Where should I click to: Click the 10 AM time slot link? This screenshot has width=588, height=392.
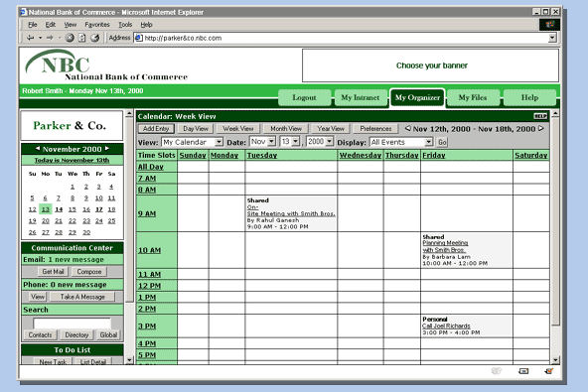coord(149,250)
